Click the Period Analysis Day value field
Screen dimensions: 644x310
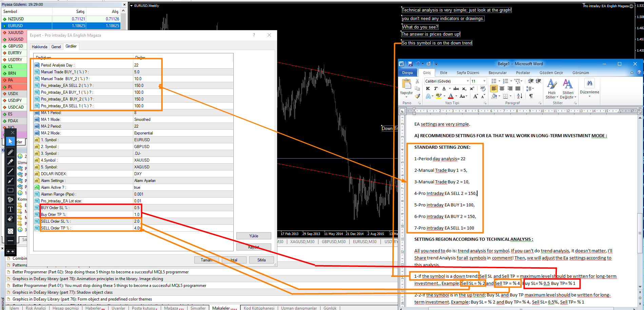pyautogui.click(x=183, y=65)
